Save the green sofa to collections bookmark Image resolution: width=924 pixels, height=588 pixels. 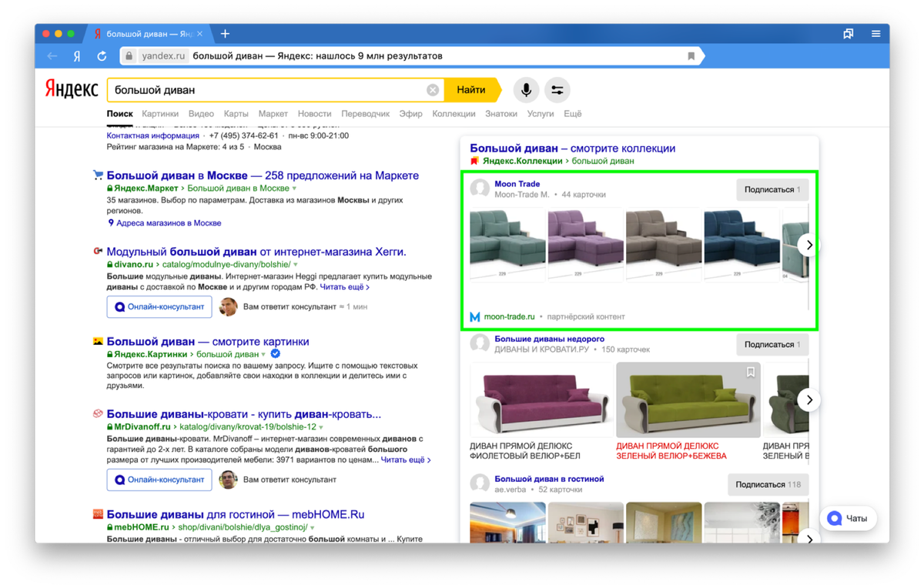pyautogui.click(x=751, y=373)
